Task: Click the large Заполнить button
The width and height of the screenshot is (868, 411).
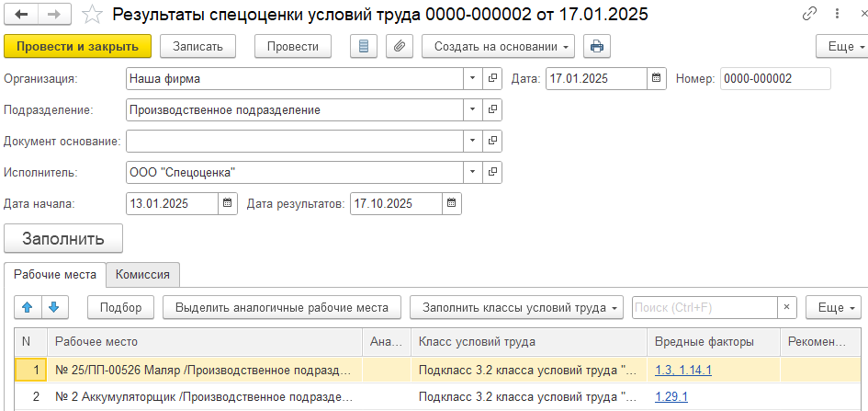Action: coord(63,238)
